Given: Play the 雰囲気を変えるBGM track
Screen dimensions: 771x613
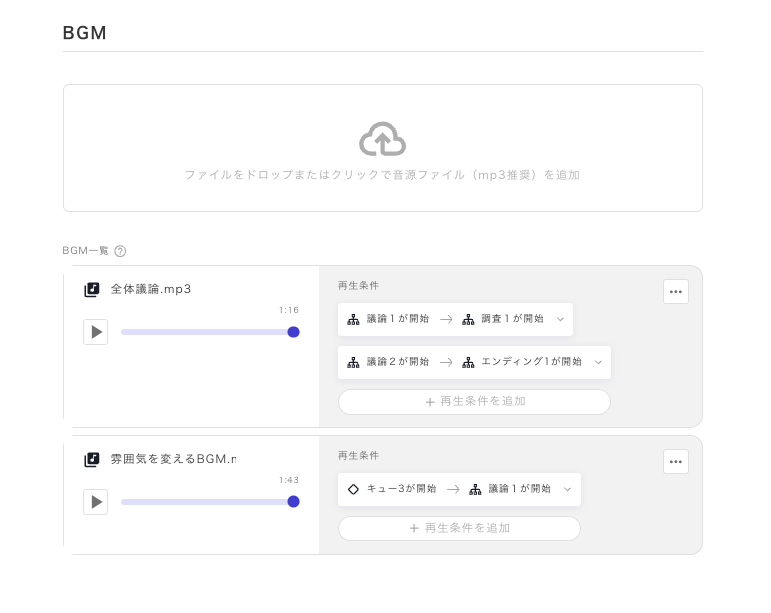Looking at the screenshot, I should 96,502.
